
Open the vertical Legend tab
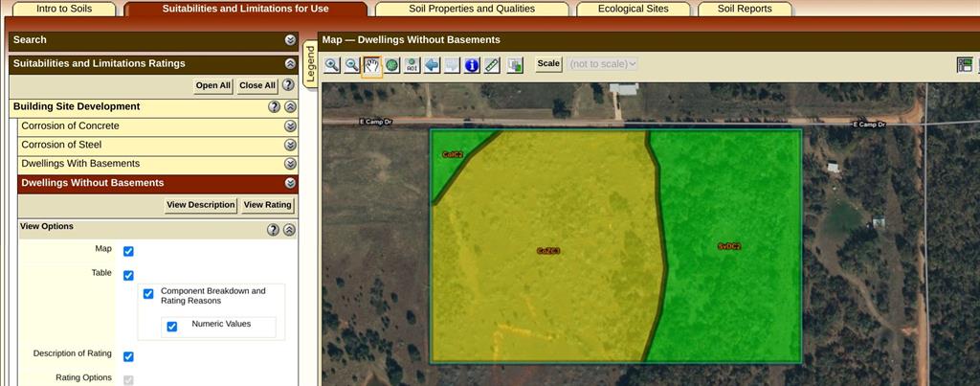point(311,64)
